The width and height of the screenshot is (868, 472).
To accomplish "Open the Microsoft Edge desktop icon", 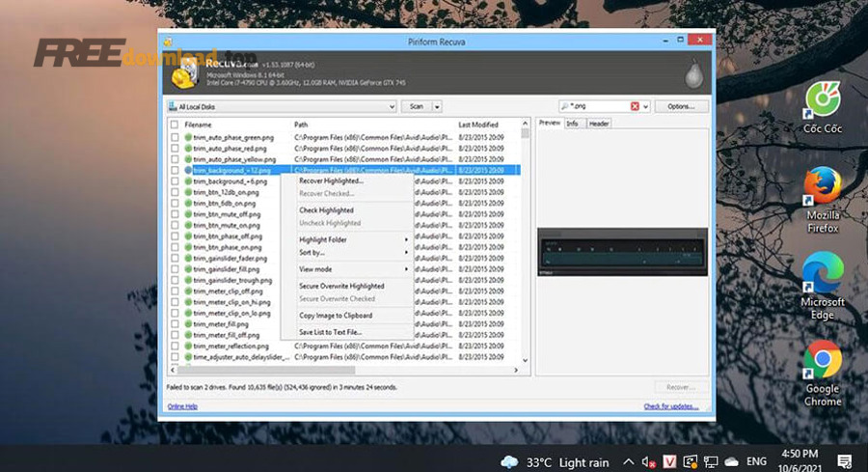I will point(823,286).
